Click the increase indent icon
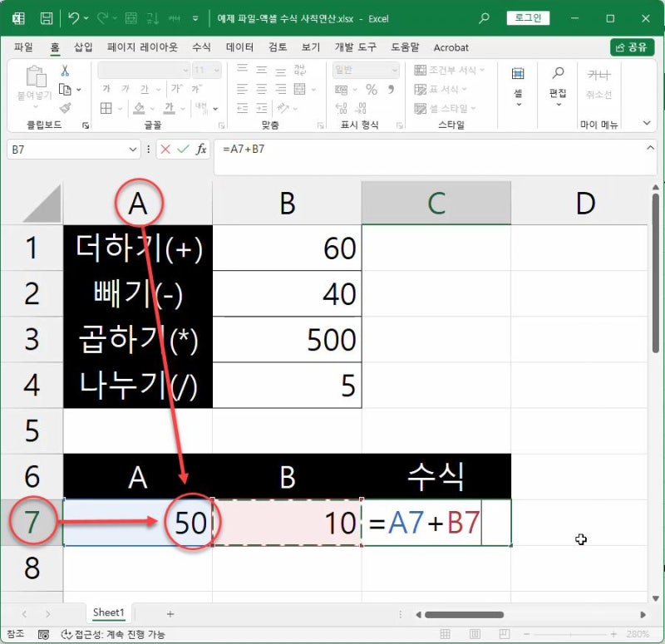 coord(262,108)
